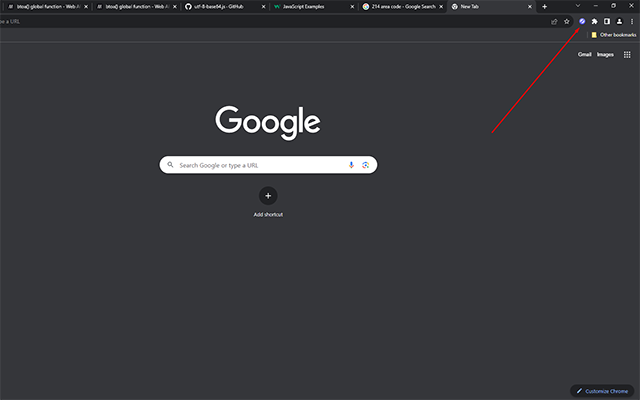Image resolution: width=640 pixels, height=400 pixels.
Task: Open the blue pinned extension icon in toolbar
Action: (x=582, y=21)
